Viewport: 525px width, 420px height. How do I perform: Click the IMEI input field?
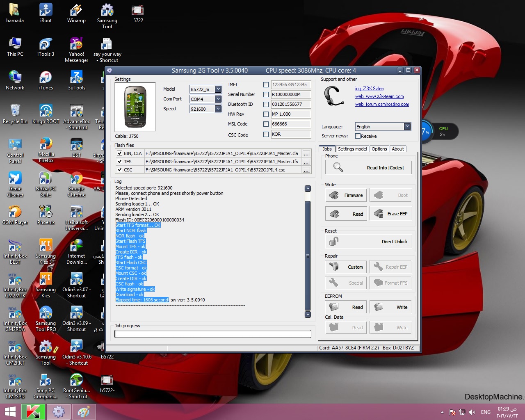[x=291, y=84]
